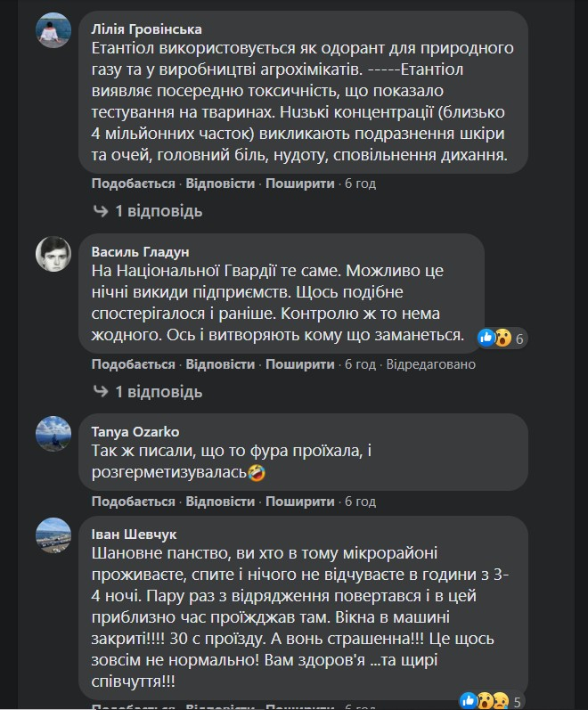Click Tanya Ozarko's profile photo
This screenshot has height=710, width=588.
[x=53, y=434]
